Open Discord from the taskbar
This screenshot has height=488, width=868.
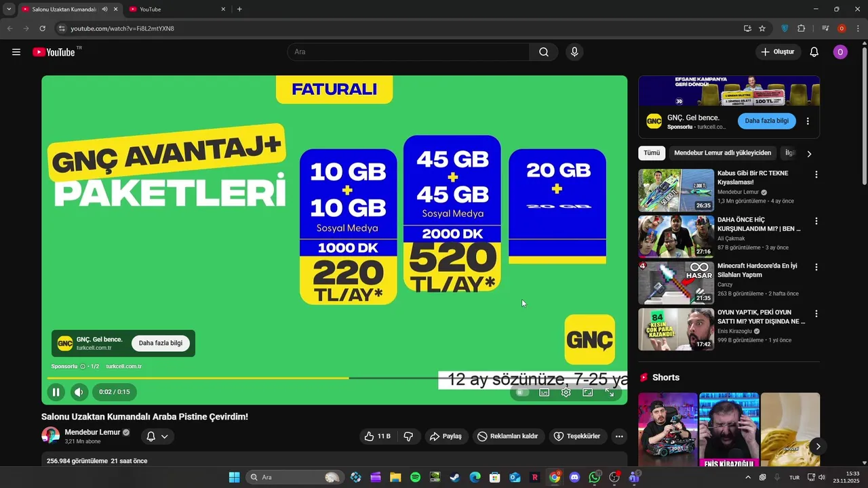[574, 477]
